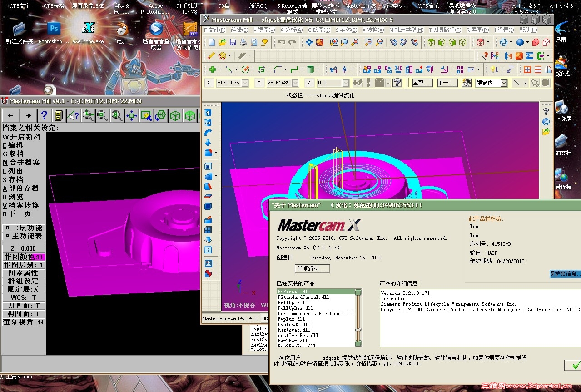581x392 pixels.
Task: Click the Back arrow in Mastercam v9.1 toolbar
Action: point(10,115)
